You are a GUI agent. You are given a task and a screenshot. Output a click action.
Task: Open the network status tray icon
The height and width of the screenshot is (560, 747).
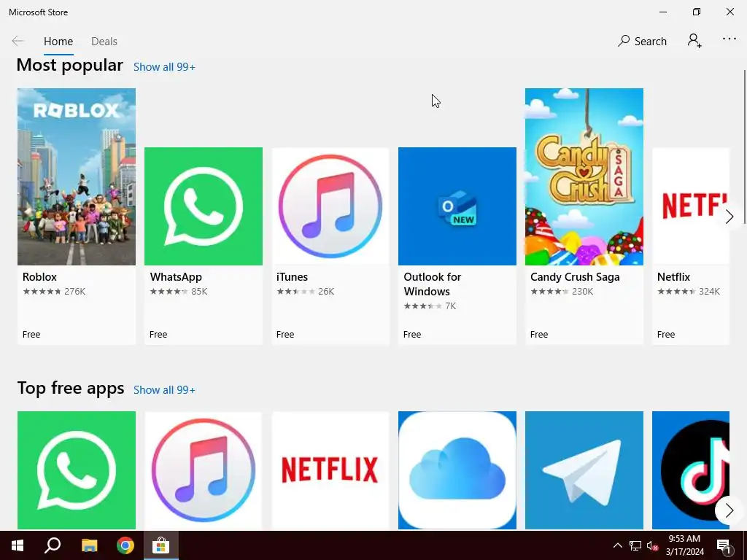(635, 545)
